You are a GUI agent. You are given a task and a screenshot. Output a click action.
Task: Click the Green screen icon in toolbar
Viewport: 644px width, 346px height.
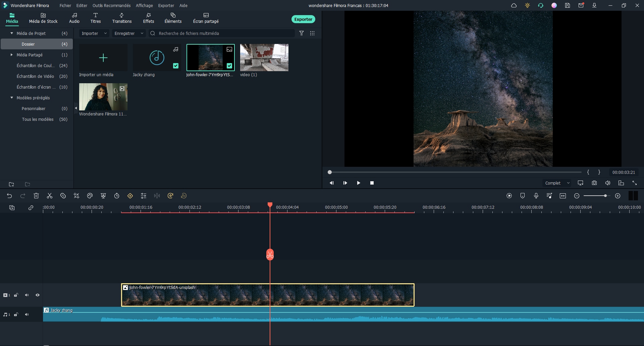103,196
